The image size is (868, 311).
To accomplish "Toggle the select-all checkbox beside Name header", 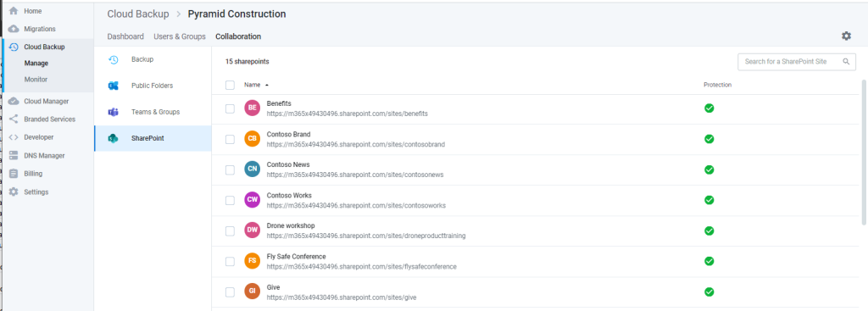I will [230, 86].
